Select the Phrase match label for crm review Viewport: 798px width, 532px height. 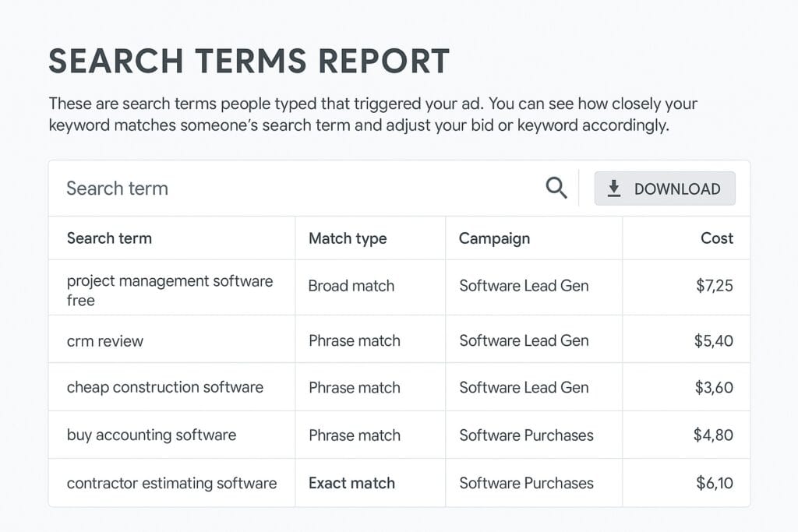coord(354,340)
